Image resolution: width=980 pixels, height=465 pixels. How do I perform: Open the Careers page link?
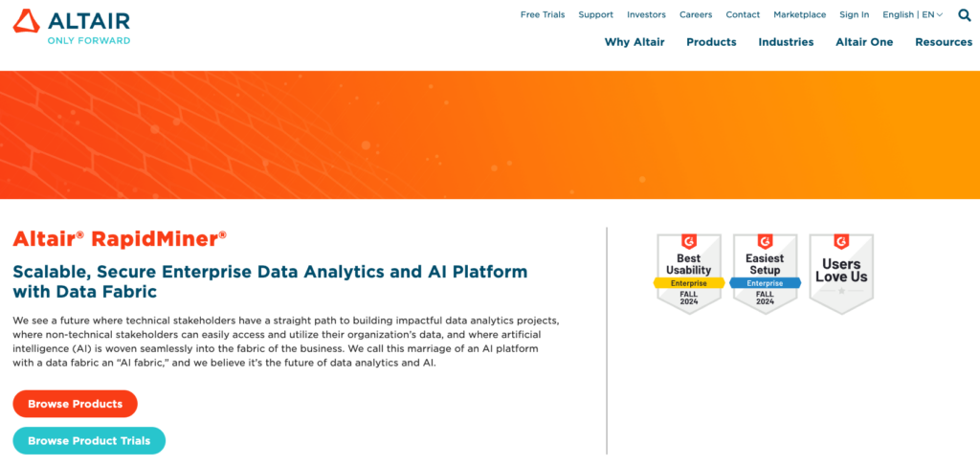[696, 14]
